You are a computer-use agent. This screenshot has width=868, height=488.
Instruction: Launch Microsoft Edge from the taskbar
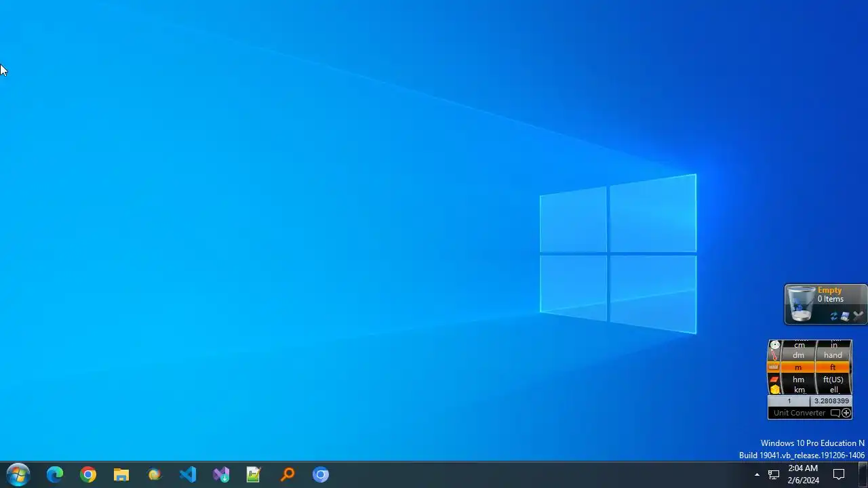(55, 474)
